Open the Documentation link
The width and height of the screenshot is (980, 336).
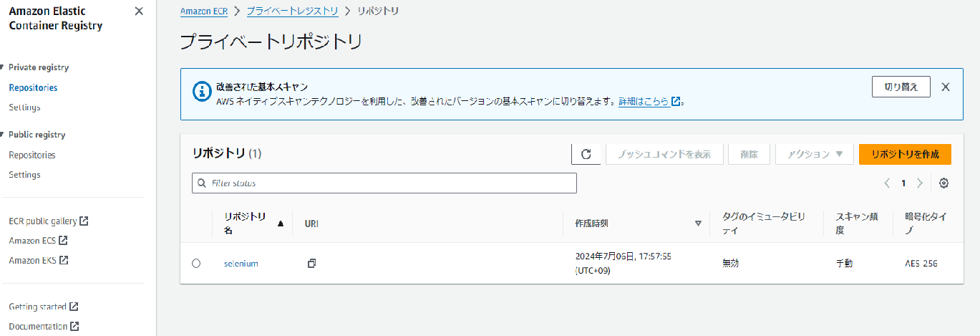click(44, 327)
